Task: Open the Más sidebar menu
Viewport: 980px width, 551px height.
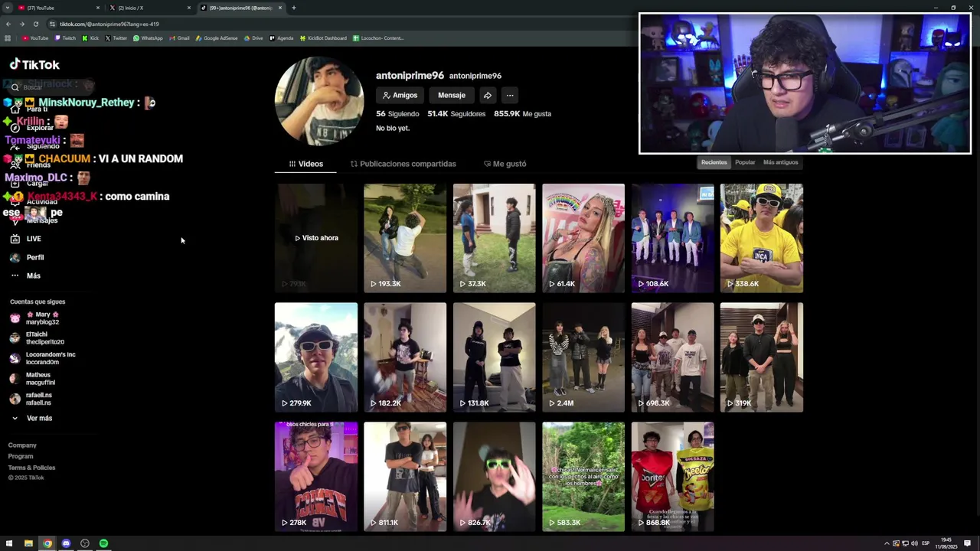Action: coord(25,275)
